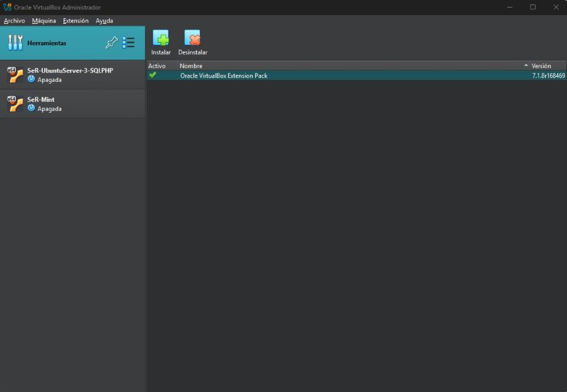
Task: Open the Extensión menu
Action: [76, 21]
